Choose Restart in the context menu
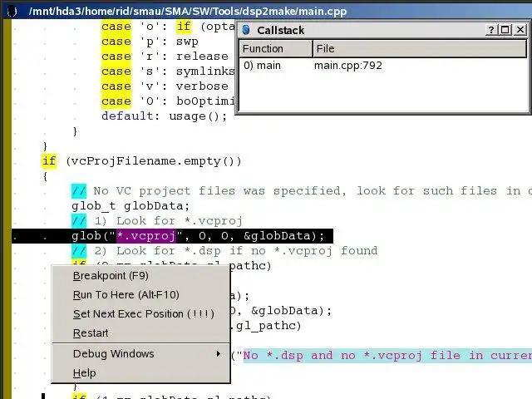Image resolution: width=532 pixels, height=399 pixels. pyautogui.click(x=91, y=332)
